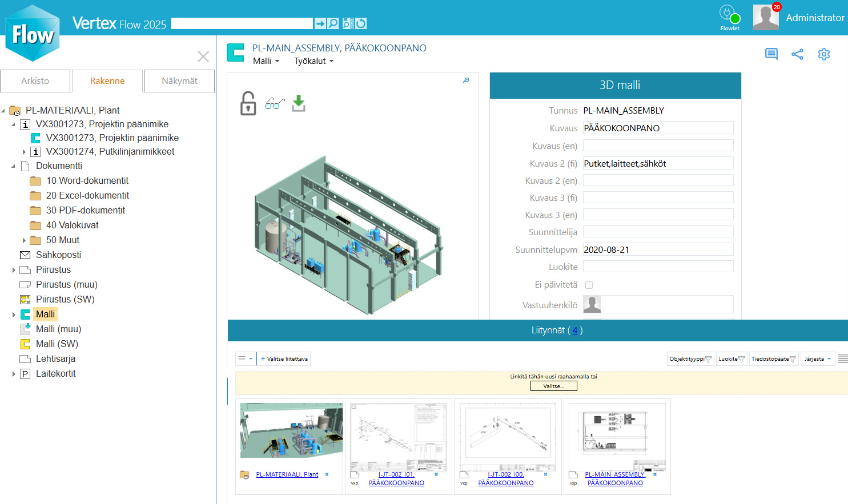The image size is (848, 504).
Task: Click the padlock lock-status icon
Action: point(248,103)
